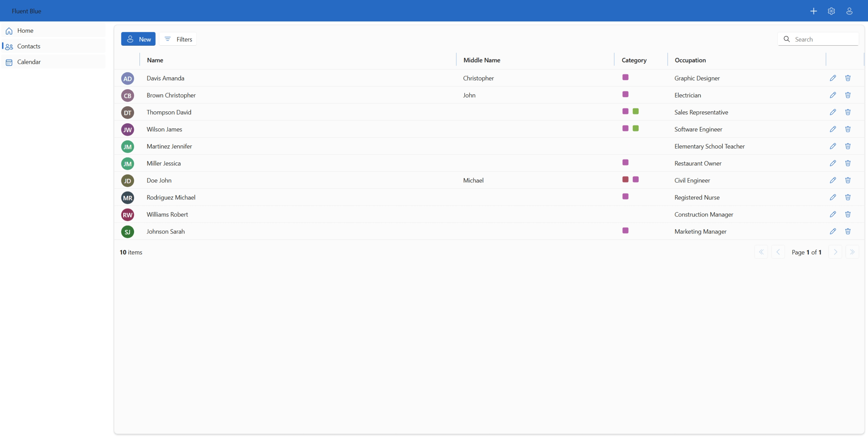Screen dimensions: 868x437
Task: Edit the Doe John contact entry
Action: click(833, 180)
